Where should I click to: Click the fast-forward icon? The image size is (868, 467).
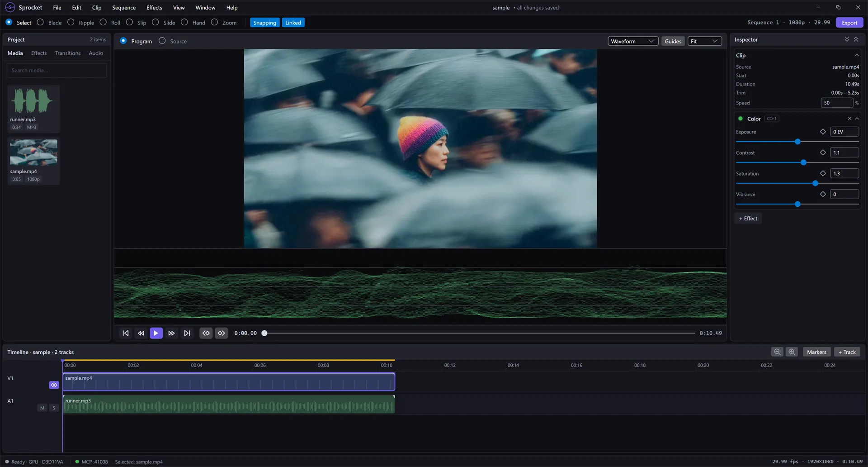(171, 333)
